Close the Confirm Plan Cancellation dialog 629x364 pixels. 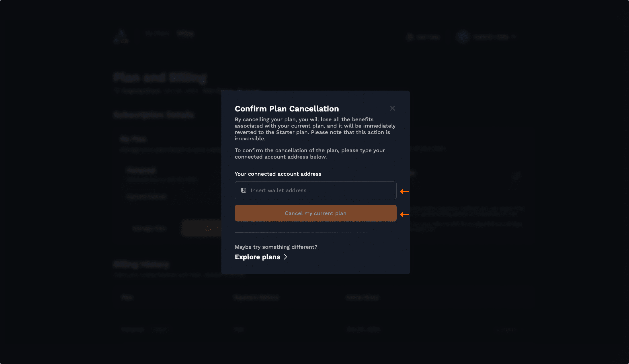coord(392,108)
